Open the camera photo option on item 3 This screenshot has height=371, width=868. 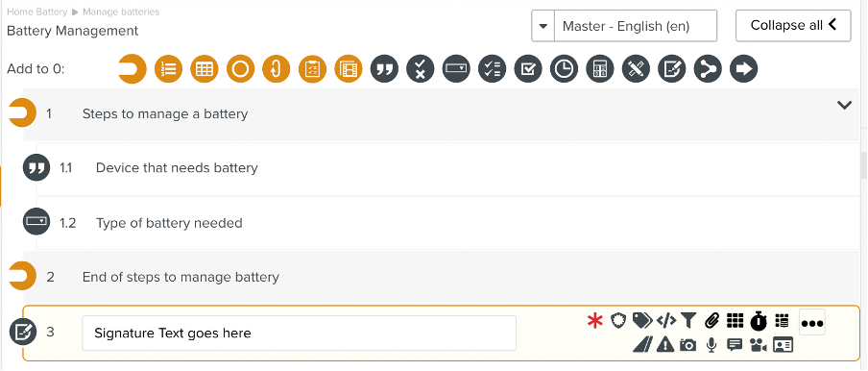pos(687,345)
